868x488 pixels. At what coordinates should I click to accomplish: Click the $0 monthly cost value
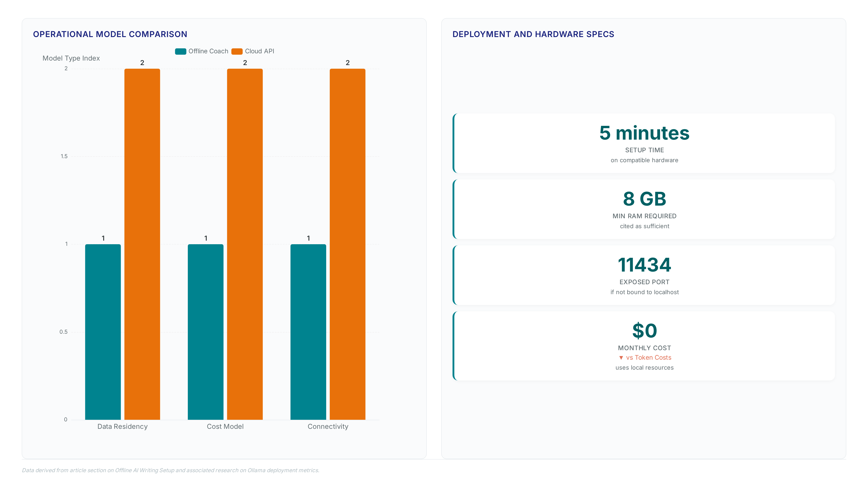[644, 331]
